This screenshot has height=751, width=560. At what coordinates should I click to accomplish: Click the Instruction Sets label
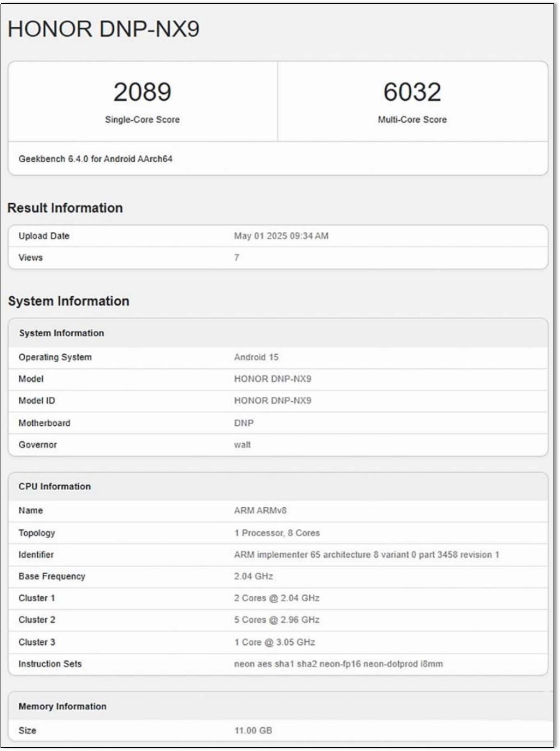50,664
